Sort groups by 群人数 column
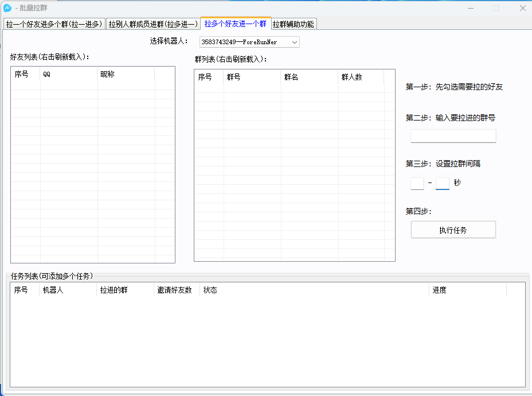 point(361,77)
